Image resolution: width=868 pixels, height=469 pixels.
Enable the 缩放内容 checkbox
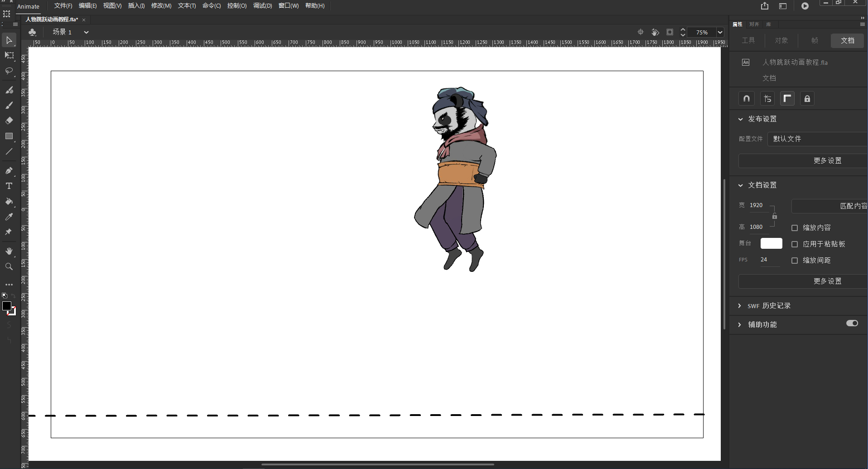[795, 228]
